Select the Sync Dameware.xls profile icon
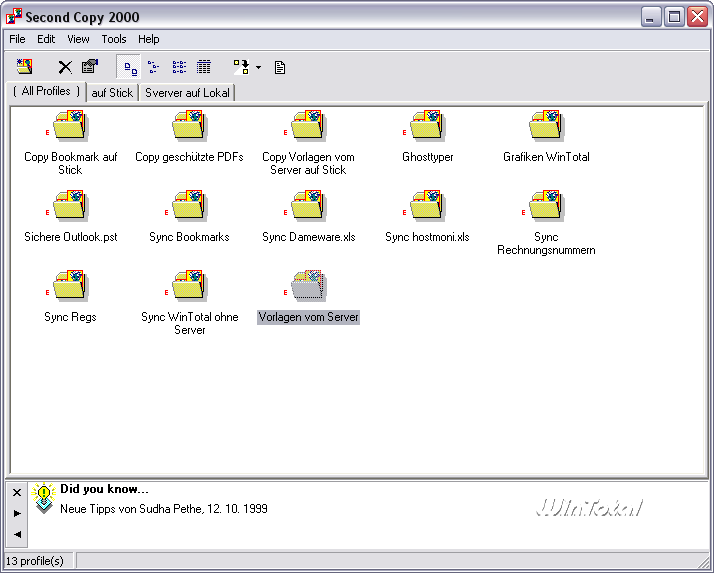Screen dimensions: 714x573 tap(308, 205)
